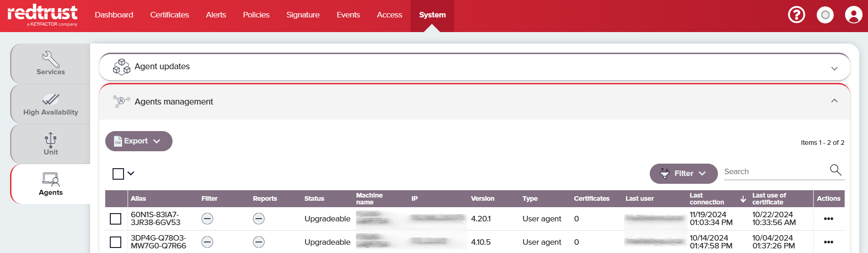Sort by the Machine name column header
868x253 pixels.
[x=369, y=198]
